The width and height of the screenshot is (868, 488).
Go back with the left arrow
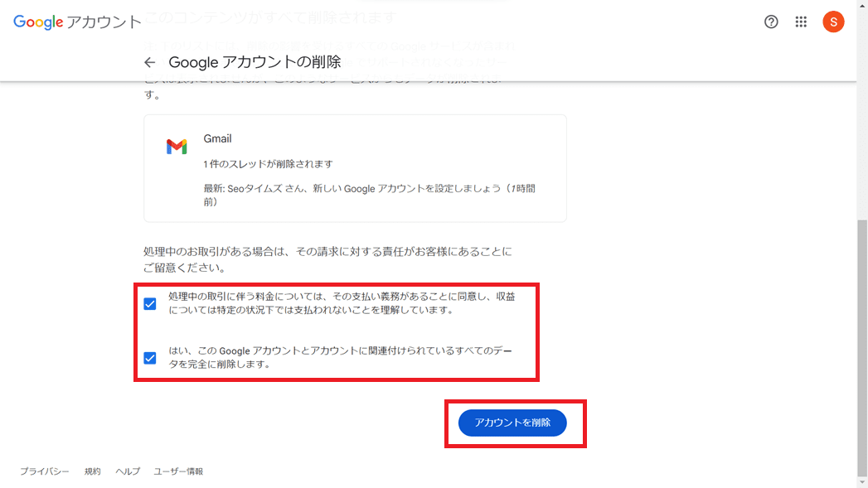(149, 62)
